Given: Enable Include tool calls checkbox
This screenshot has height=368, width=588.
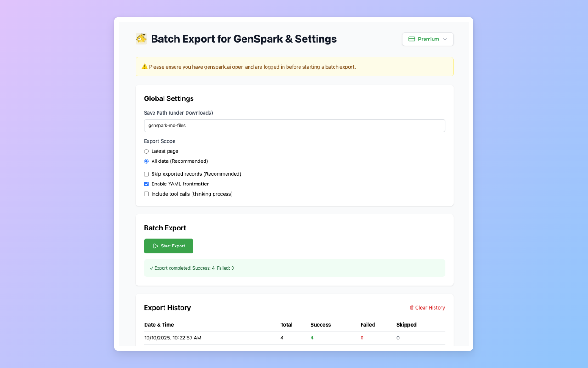Looking at the screenshot, I should [x=147, y=194].
